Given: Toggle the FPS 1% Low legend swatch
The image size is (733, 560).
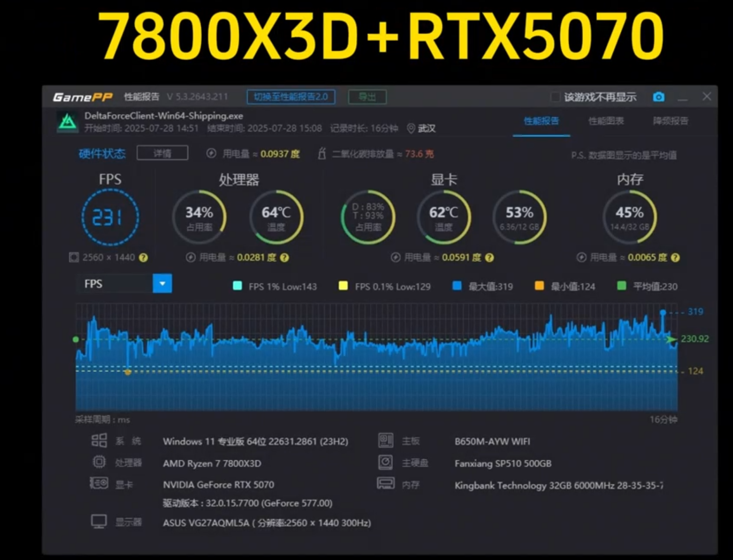Looking at the screenshot, I should tap(237, 286).
